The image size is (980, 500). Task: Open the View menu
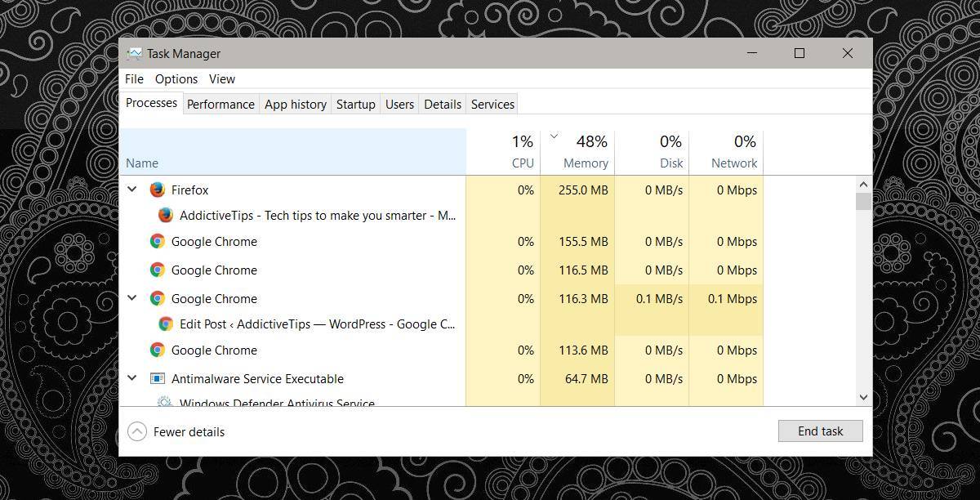(222, 79)
